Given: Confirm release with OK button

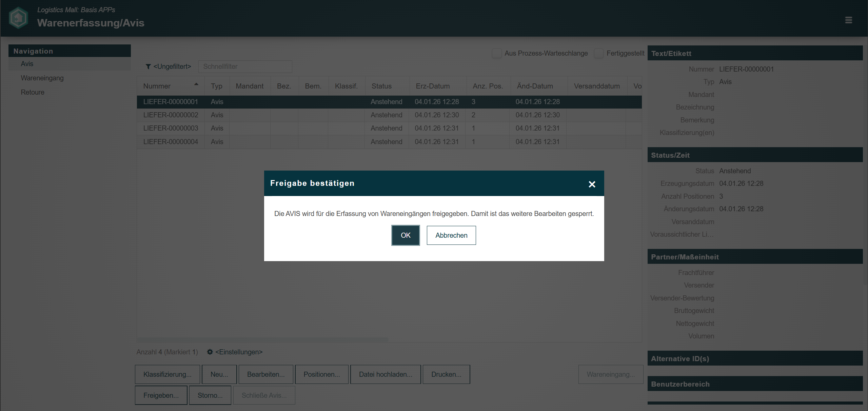Looking at the screenshot, I should click(x=405, y=235).
